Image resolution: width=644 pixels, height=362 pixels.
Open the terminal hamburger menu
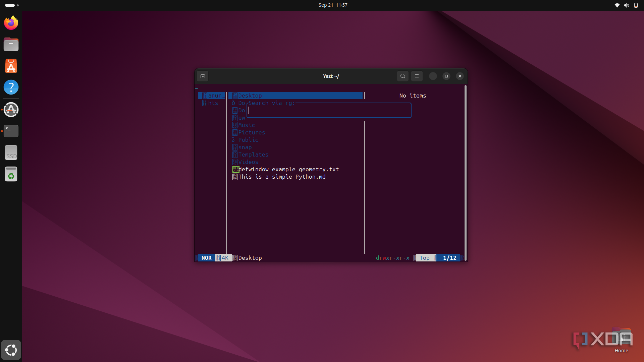[x=417, y=76]
